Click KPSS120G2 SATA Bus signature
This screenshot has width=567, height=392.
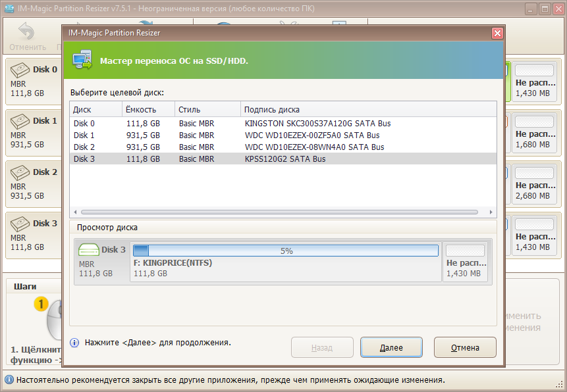285,159
